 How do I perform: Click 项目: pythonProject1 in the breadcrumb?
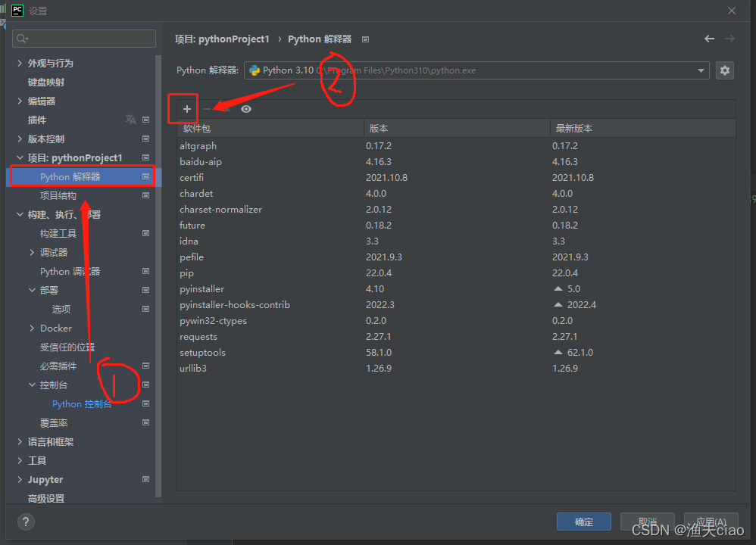[x=222, y=39]
